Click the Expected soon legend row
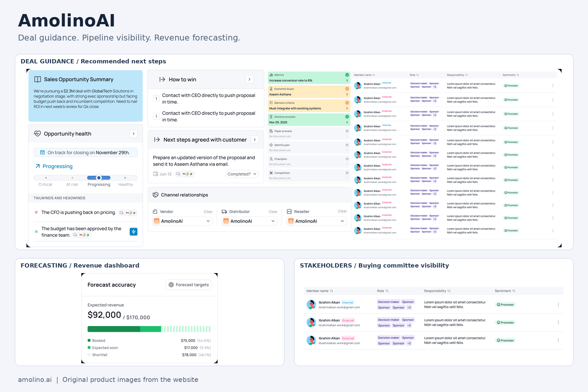The height and width of the screenshot is (392, 588). tap(149, 348)
